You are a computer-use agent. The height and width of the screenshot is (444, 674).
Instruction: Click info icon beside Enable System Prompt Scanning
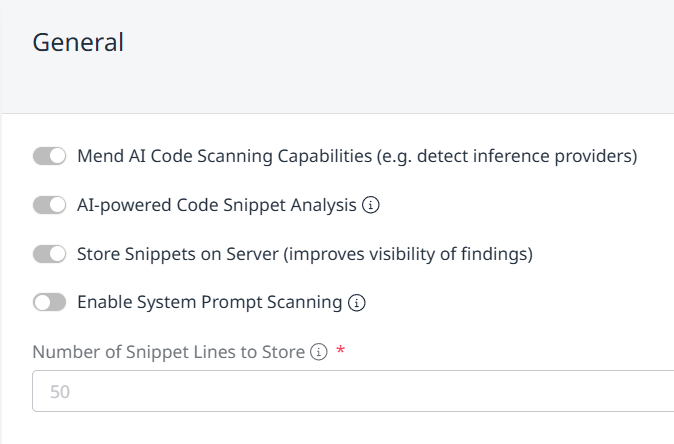click(356, 302)
